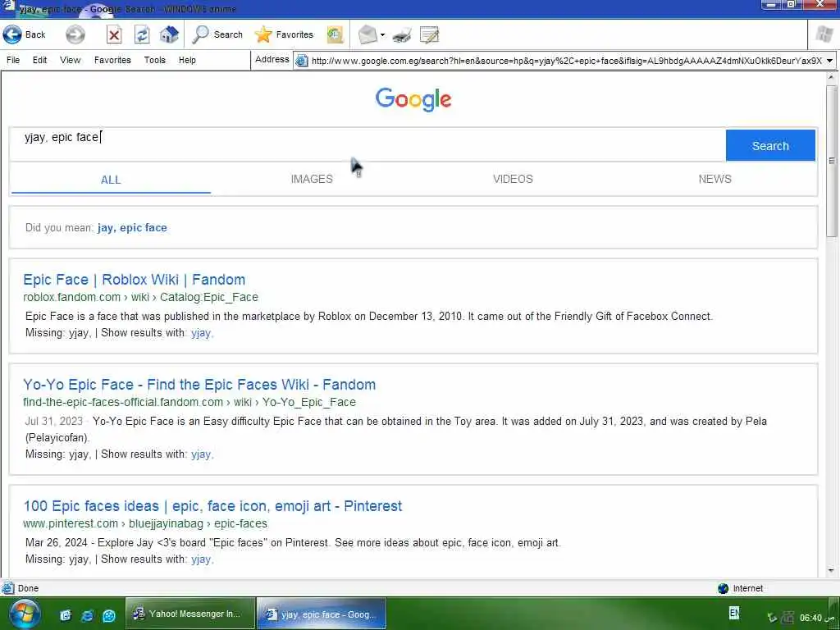Expand the Mail dropdown arrow

pyautogui.click(x=382, y=35)
